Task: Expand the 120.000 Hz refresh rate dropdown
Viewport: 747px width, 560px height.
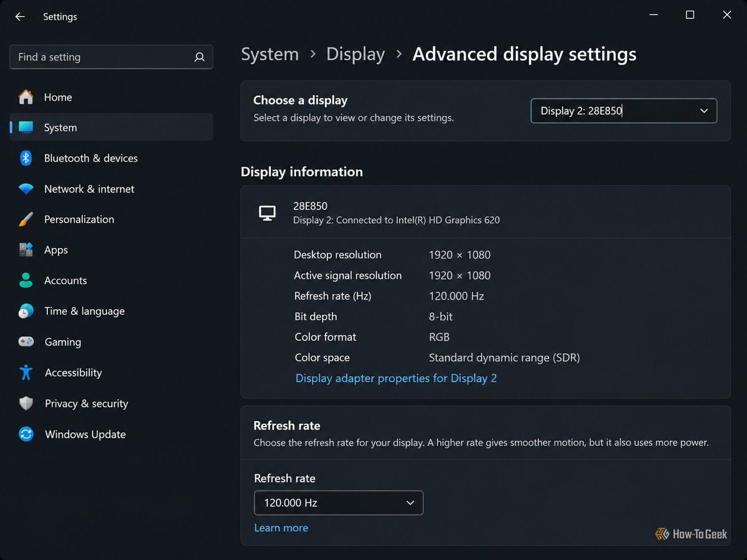Action: click(339, 503)
